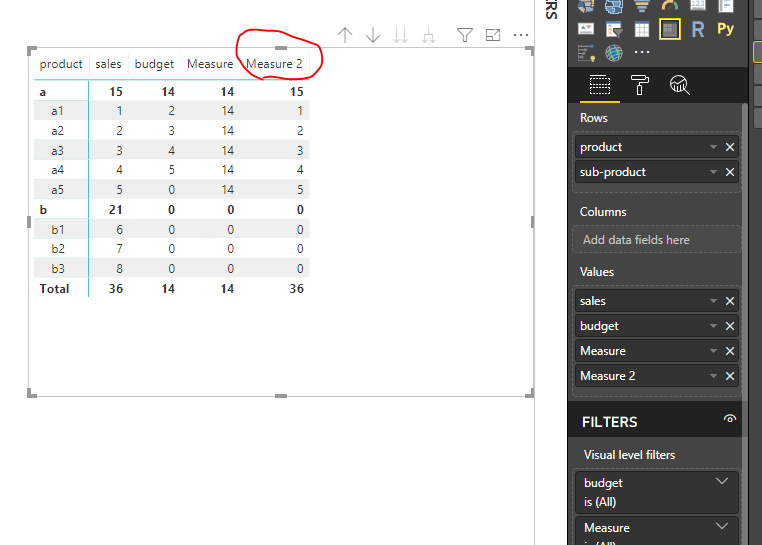The image size is (762, 545).
Task: Click the Columns 'Add data fields here' well
Action: click(657, 240)
